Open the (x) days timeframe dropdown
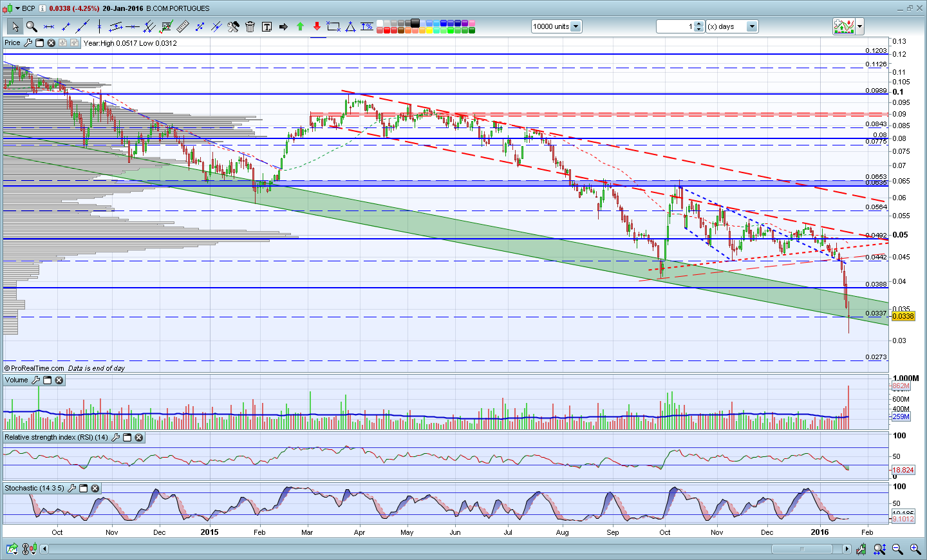 coord(752,26)
